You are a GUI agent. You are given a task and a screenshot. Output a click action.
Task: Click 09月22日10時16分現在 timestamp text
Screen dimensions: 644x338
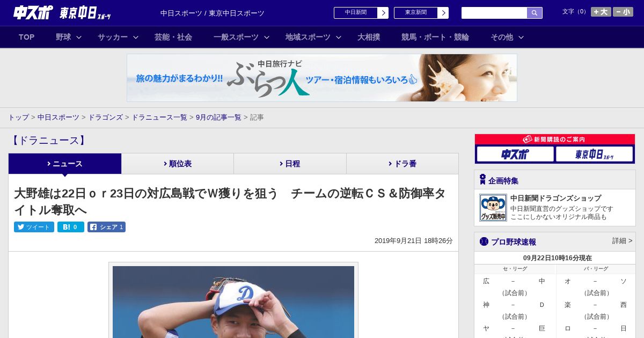(557, 258)
